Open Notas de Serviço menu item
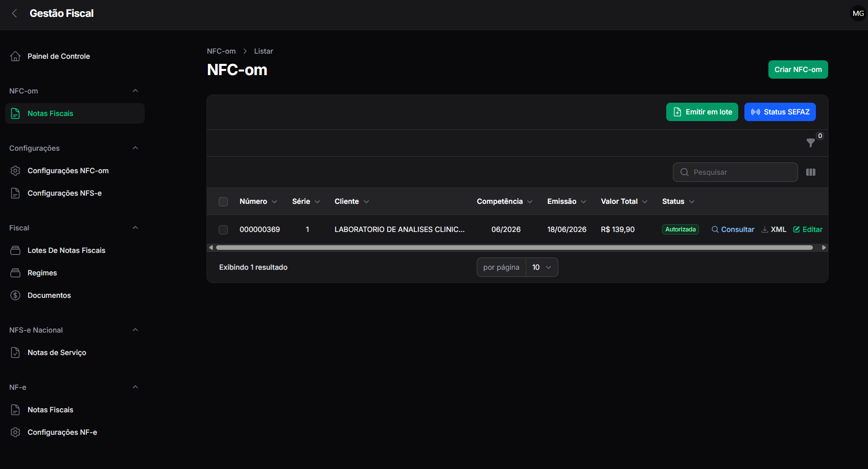Screen dimensions: 868x469 75,353
